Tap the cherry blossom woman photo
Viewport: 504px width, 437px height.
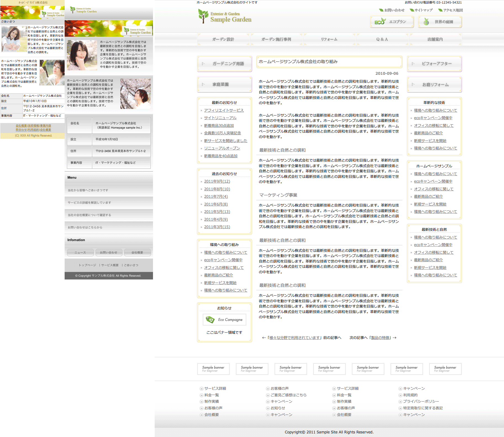(135, 94)
